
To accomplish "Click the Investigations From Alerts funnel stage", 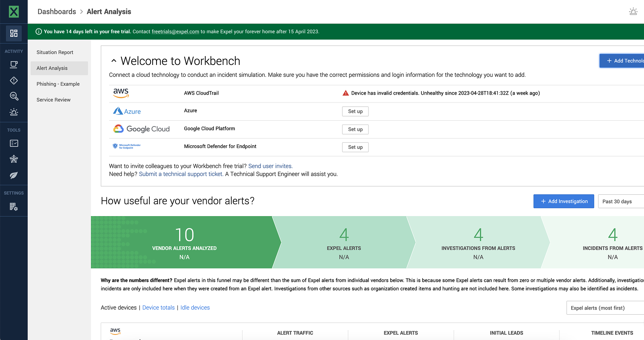I will point(478,242).
